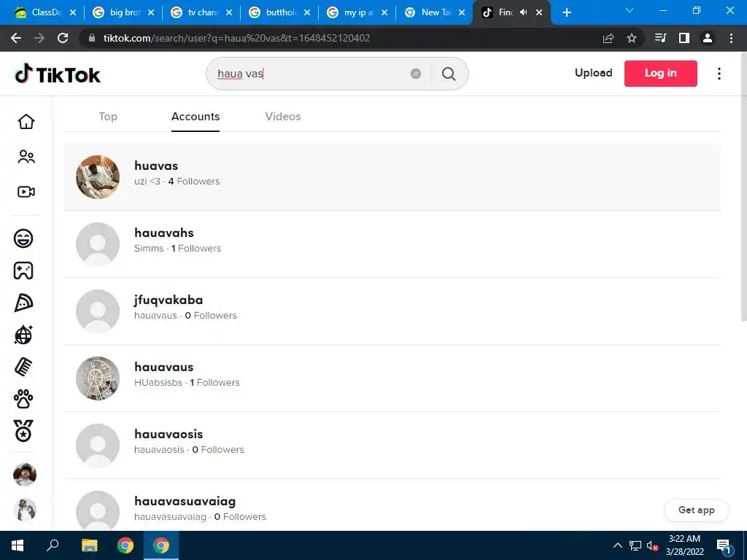Viewport: 747px width, 560px height.
Task: Open the media control icon in Chrome
Action: click(660, 38)
